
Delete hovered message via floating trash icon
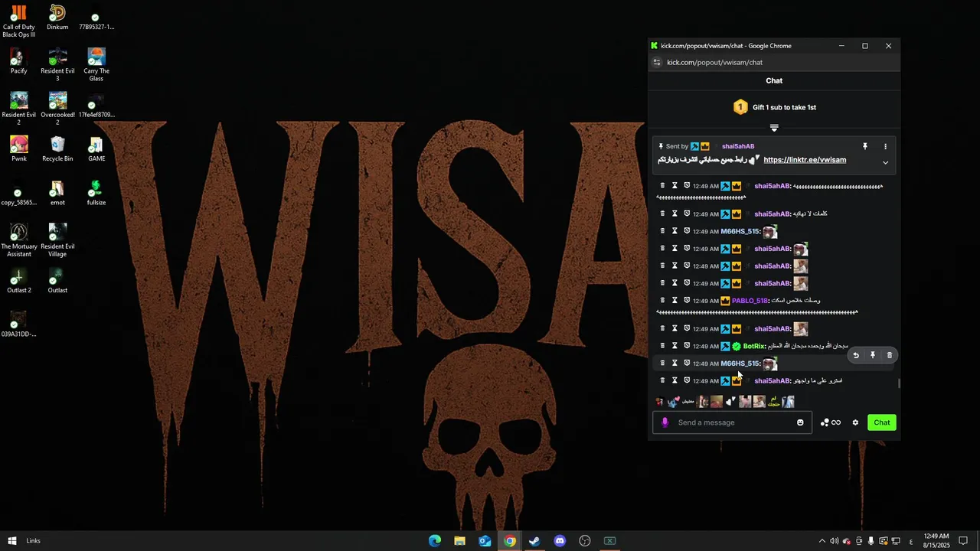coord(889,355)
